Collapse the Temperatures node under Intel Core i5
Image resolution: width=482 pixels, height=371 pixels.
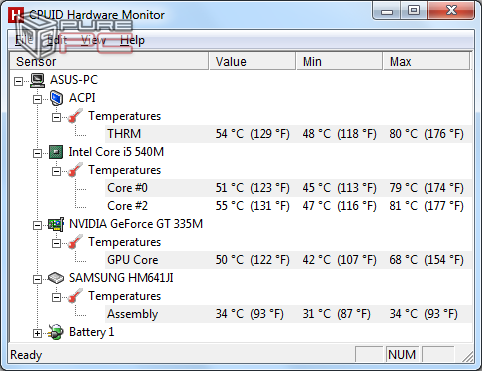pos(56,171)
